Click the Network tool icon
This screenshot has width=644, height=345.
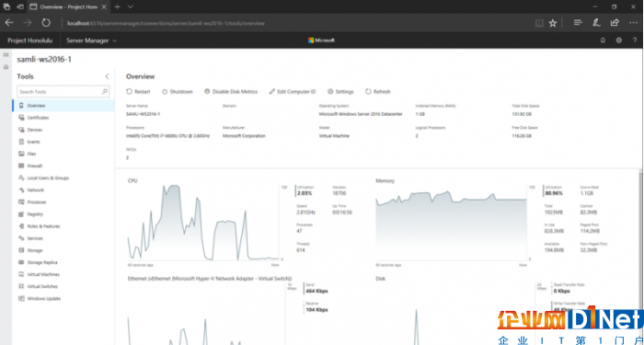21,190
